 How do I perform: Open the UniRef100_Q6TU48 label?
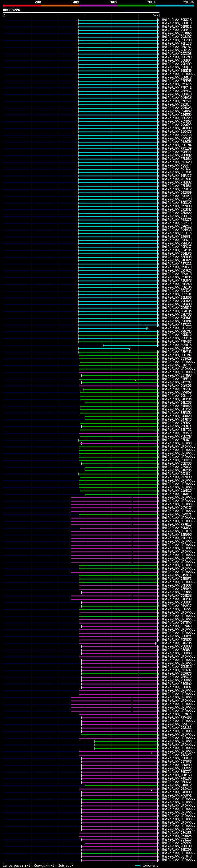click(177, 856)
